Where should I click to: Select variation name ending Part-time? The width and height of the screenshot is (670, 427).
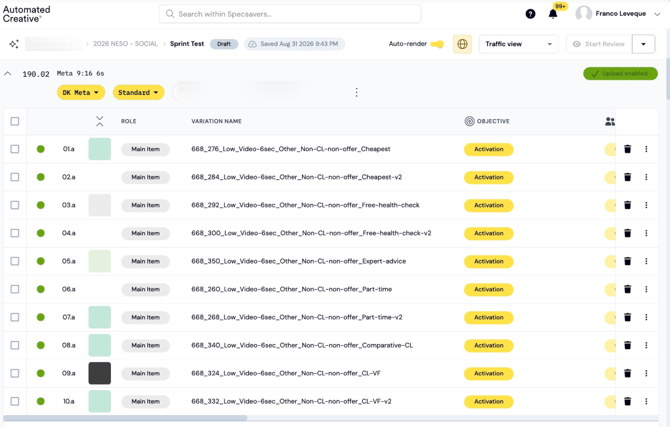tap(291, 289)
